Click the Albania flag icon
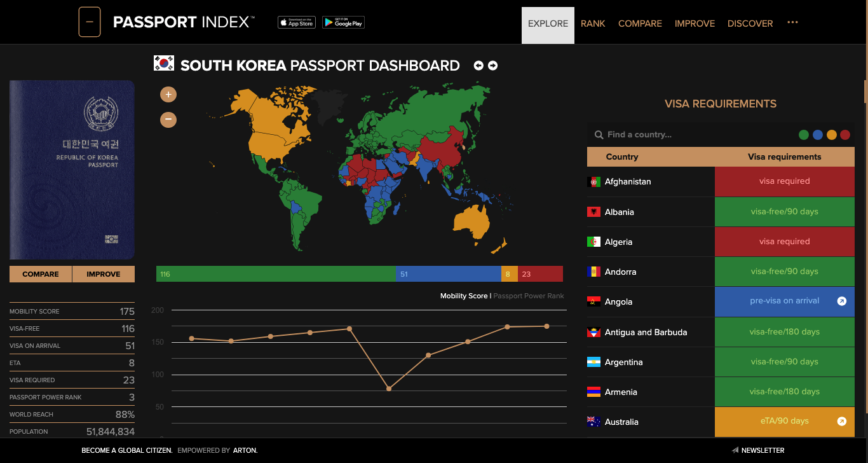 593,212
